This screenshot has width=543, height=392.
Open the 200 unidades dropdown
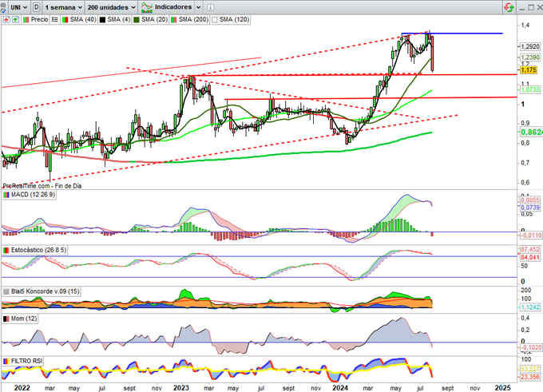[111, 7]
